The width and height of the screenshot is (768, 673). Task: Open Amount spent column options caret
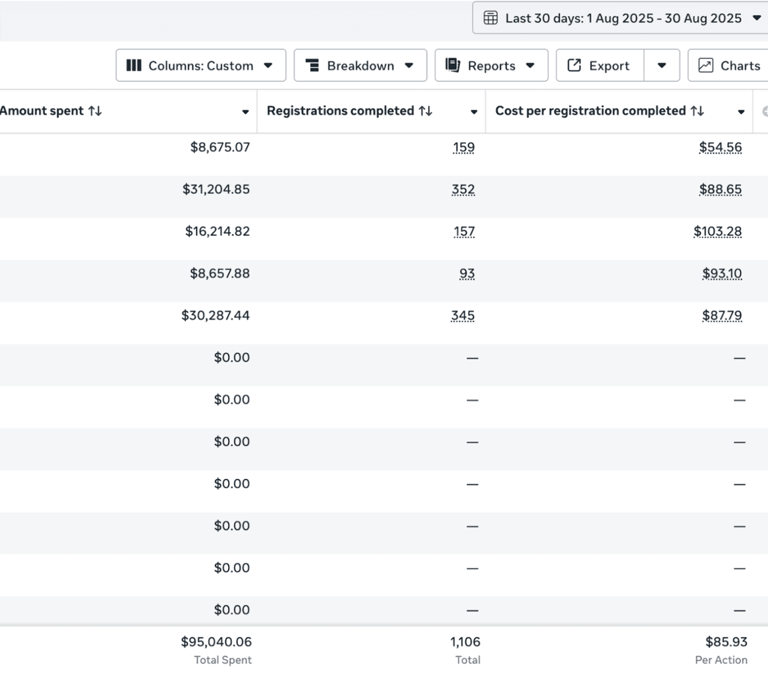[245, 112]
